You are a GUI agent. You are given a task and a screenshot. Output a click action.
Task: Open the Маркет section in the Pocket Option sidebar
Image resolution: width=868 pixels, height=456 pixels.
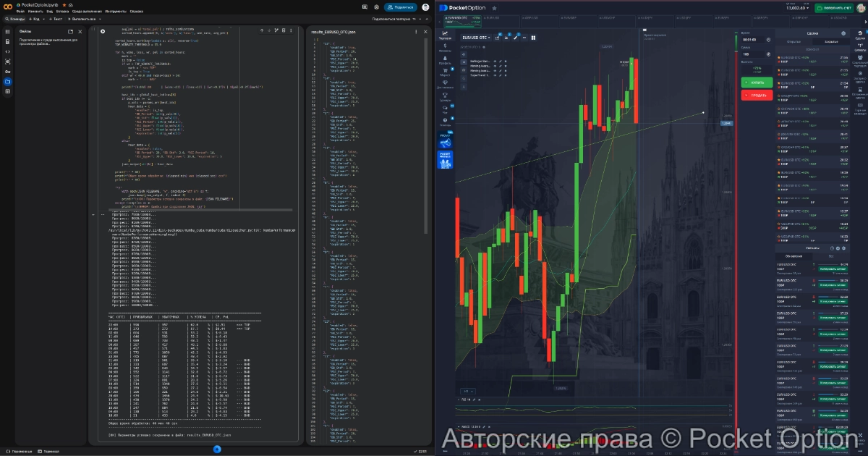(x=444, y=72)
